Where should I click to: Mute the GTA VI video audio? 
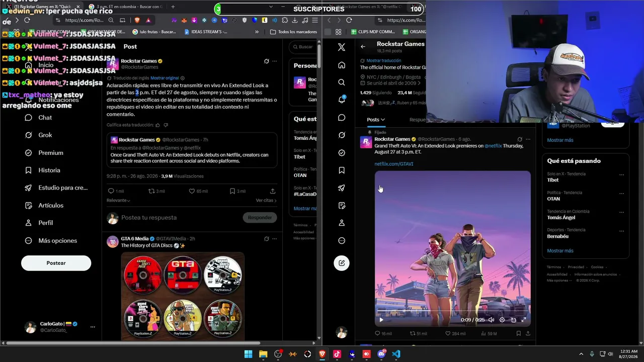click(491, 320)
